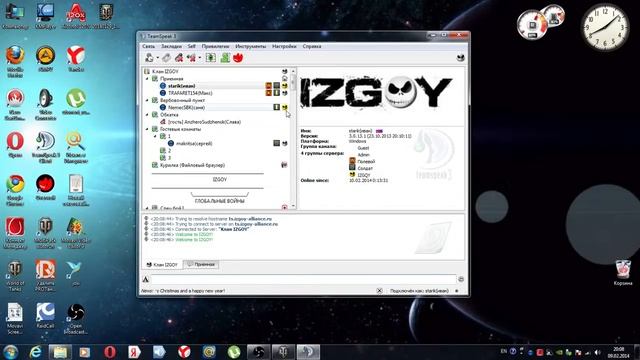Collapse guest room 1 sub-channel

coord(155,136)
